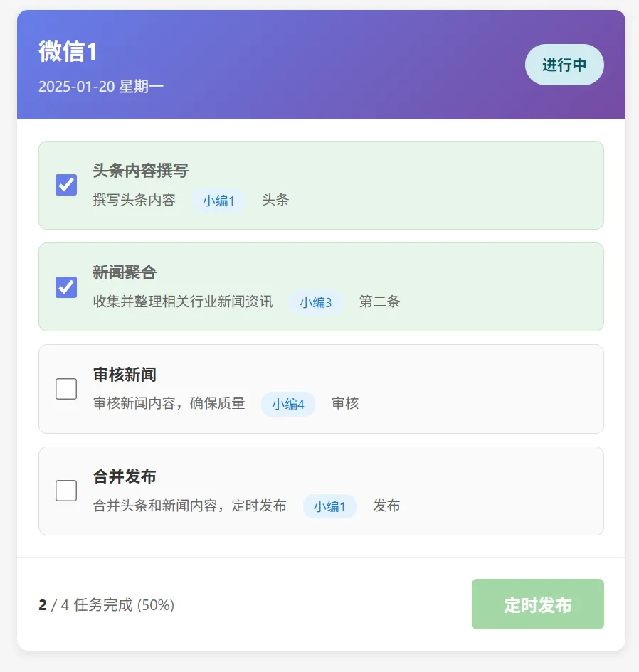Click the 发布 label in 合并发布
Viewport: 639px width, 672px height.
(x=386, y=506)
